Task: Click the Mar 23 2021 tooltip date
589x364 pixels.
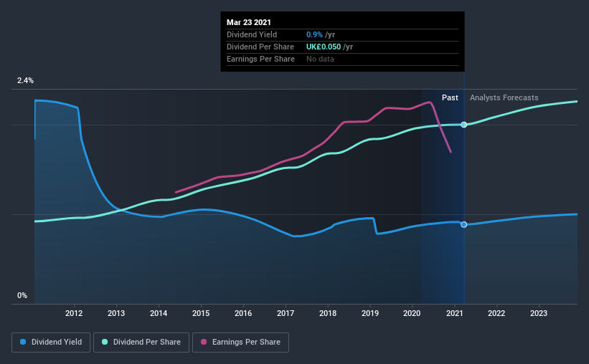Action: tap(249, 22)
